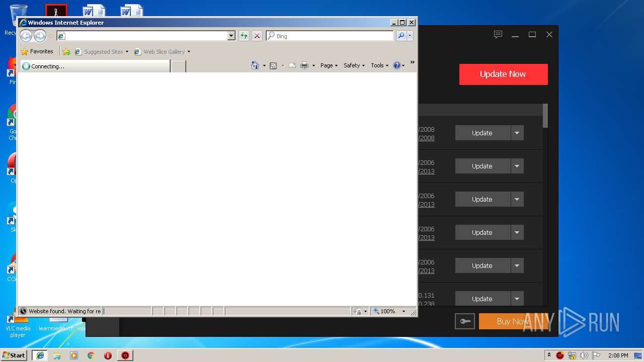Image resolution: width=644 pixels, height=362 pixels.
Task: Click the Read Mail envelope icon
Action: (x=292, y=65)
